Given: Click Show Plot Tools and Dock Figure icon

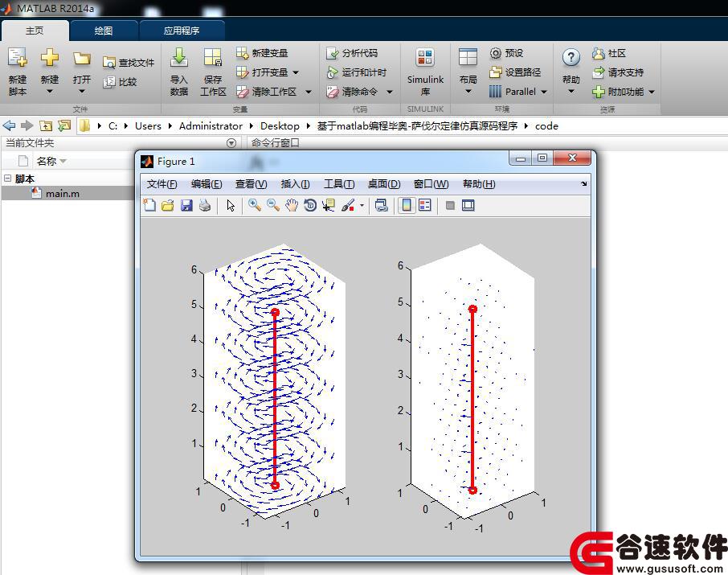Looking at the screenshot, I should (468, 205).
